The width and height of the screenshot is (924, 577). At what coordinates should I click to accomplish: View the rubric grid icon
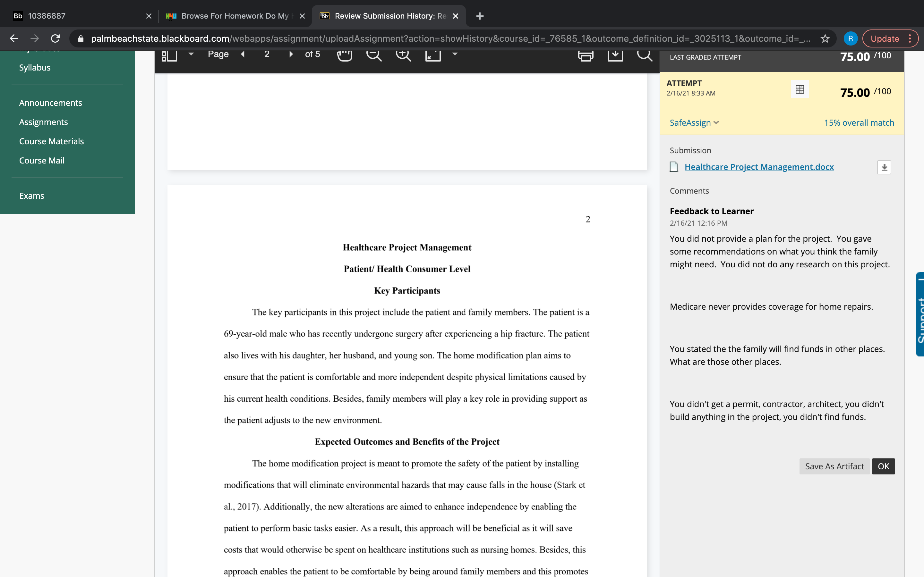tap(800, 90)
